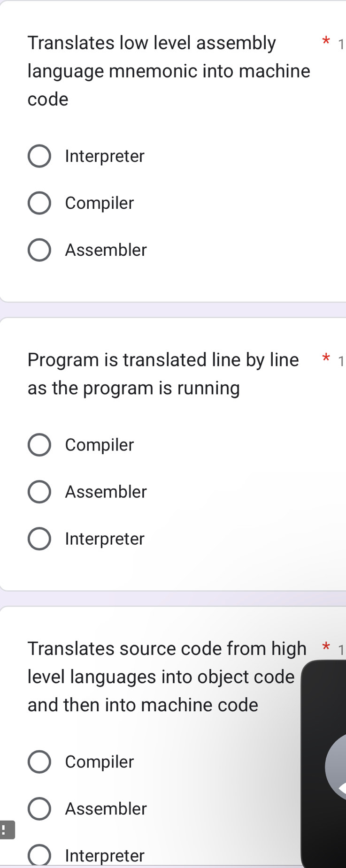Click the point value on the third question

tap(341, 650)
